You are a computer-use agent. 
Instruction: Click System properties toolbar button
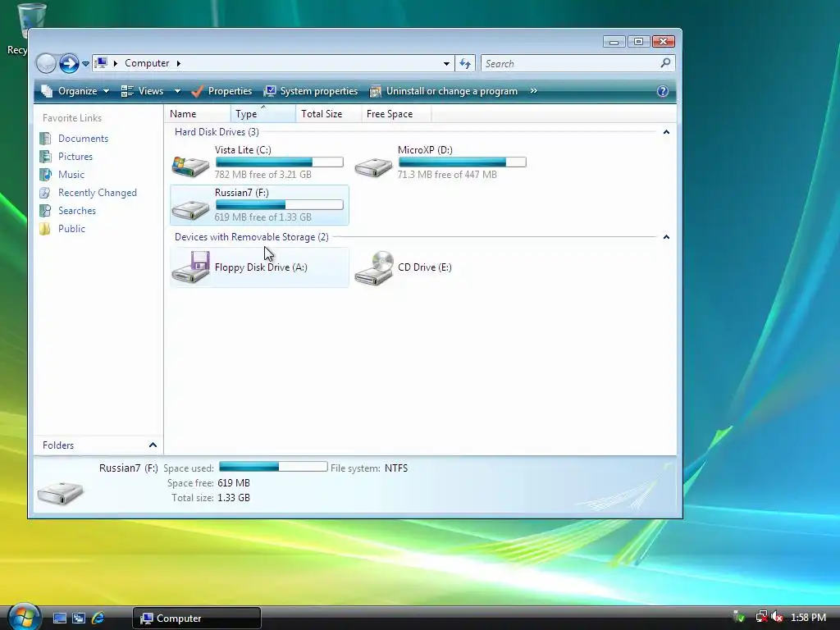point(311,91)
